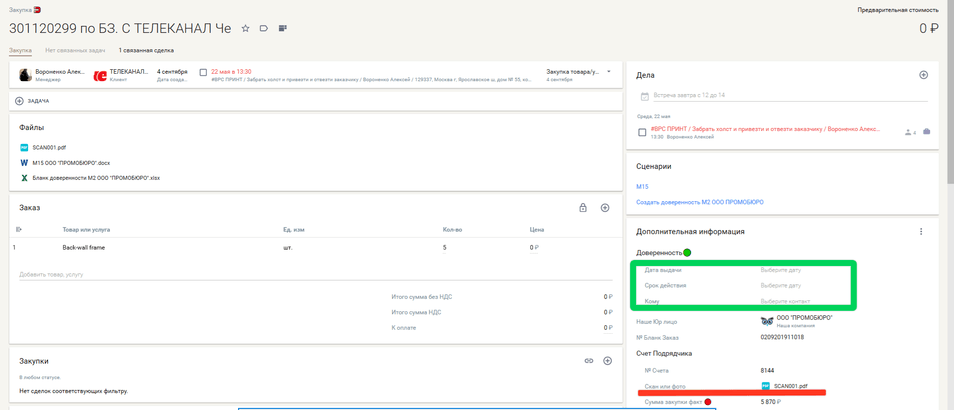The image size is (954, 410).
Task: Click the link chain icon in Закупки
Action: (x=589, y=361)
